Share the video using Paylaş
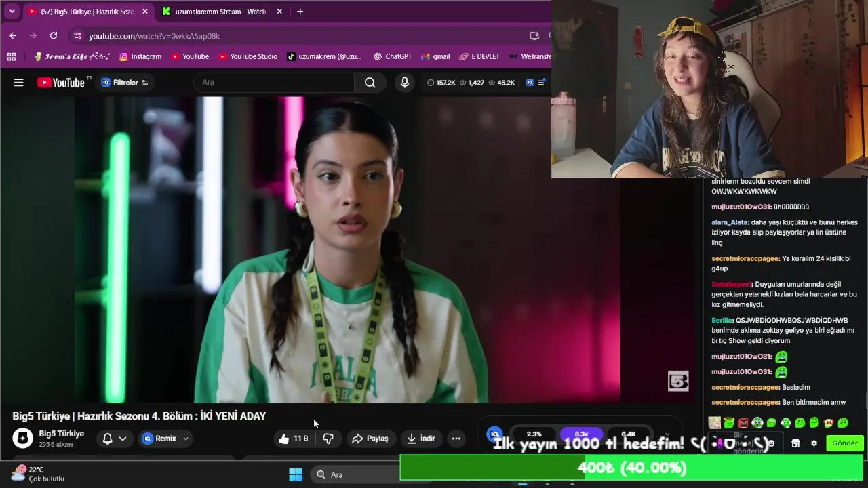 [x=370, y=439]
